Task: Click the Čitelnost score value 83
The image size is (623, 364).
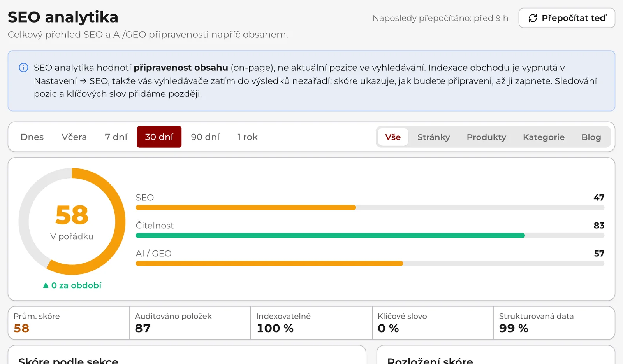Action: point(599,226)
